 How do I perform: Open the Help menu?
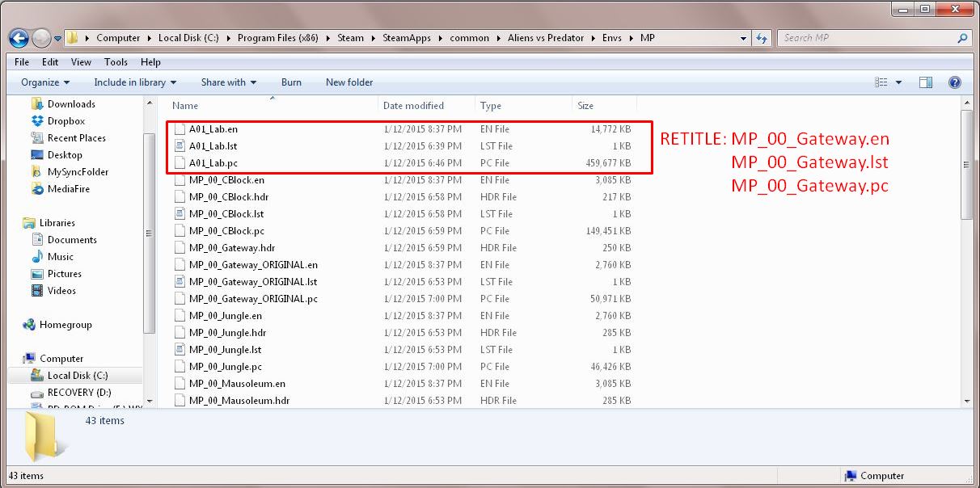pyautogui.click(x=150, y=62)
